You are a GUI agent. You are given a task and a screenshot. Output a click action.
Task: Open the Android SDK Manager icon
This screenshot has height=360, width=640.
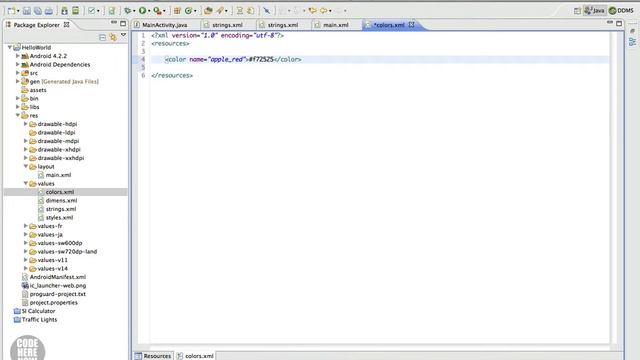pos(64,11)
